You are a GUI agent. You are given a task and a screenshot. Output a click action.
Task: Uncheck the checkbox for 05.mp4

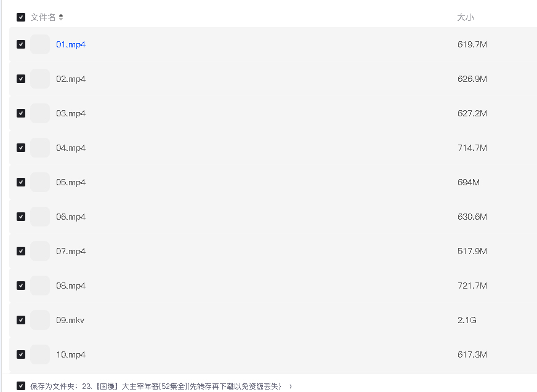click(21, 182)
